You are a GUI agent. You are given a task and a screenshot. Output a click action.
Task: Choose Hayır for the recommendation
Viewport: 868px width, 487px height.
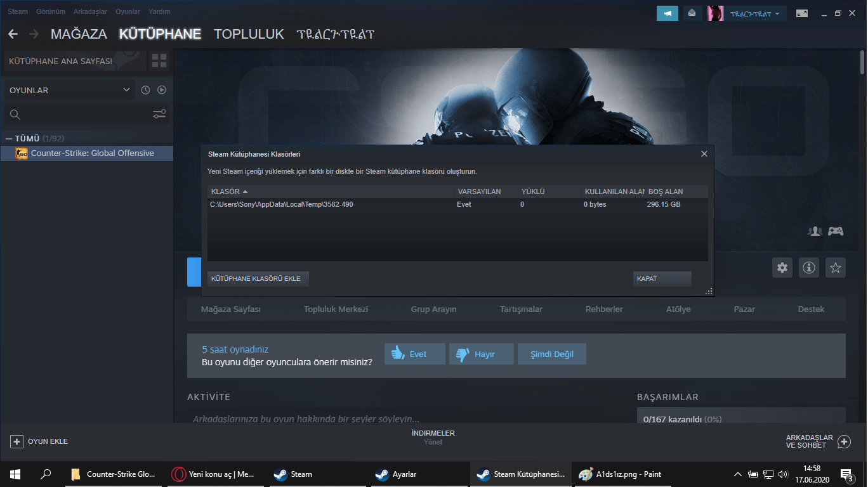coord(481,354)
